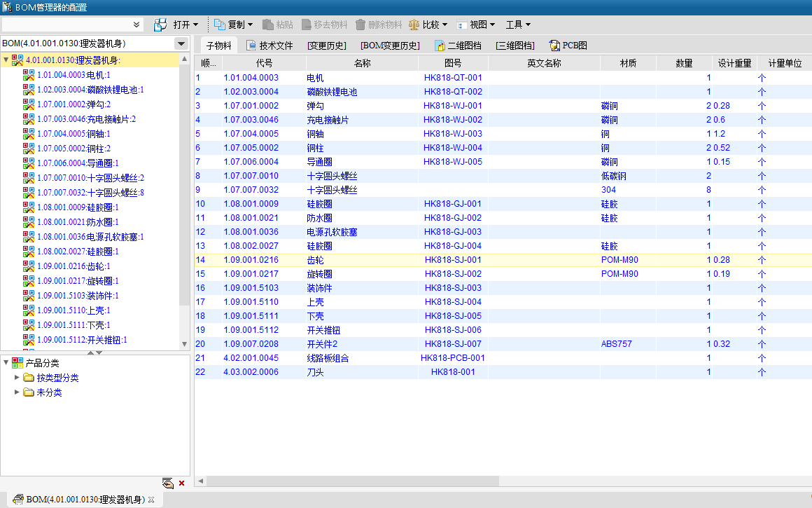Click the 复制 (Copy) toolbar icon
Viewport: 812px width, 508px height.
click(220, 25)
